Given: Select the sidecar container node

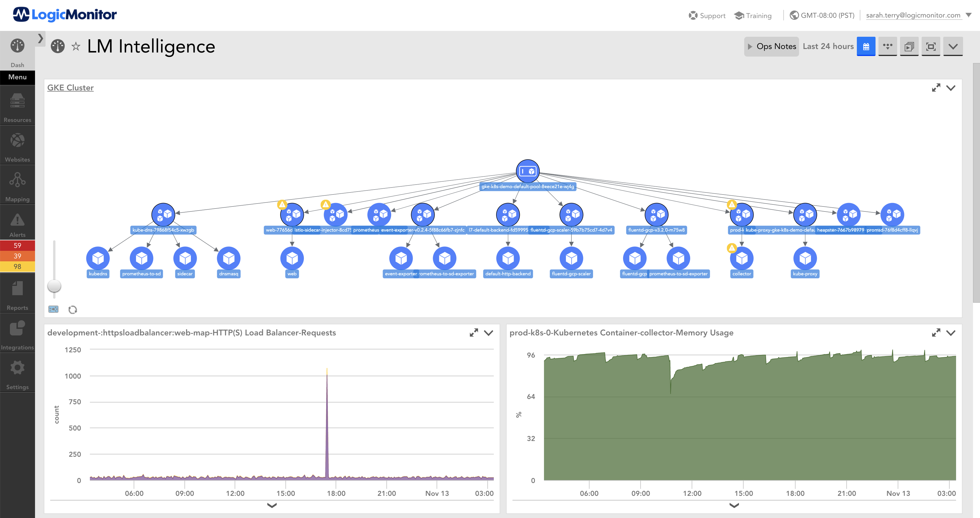Looking at the screenshot, I should [185, 258].
